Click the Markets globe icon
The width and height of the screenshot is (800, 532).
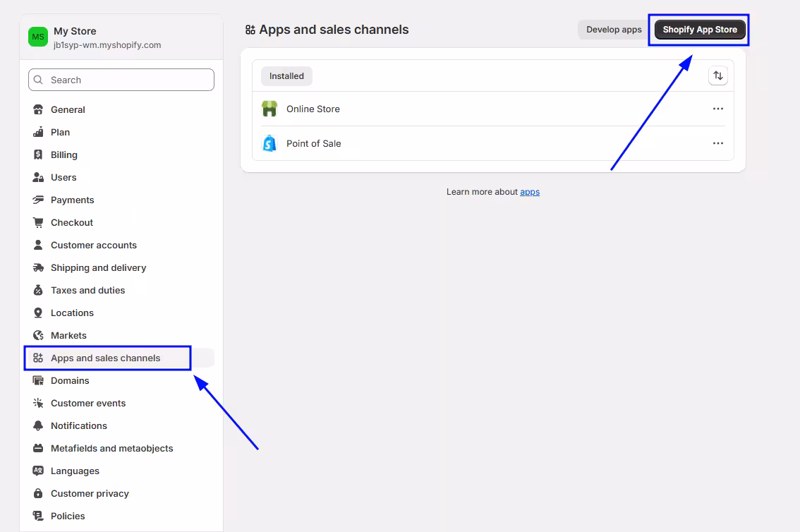[x=38, y=335]
